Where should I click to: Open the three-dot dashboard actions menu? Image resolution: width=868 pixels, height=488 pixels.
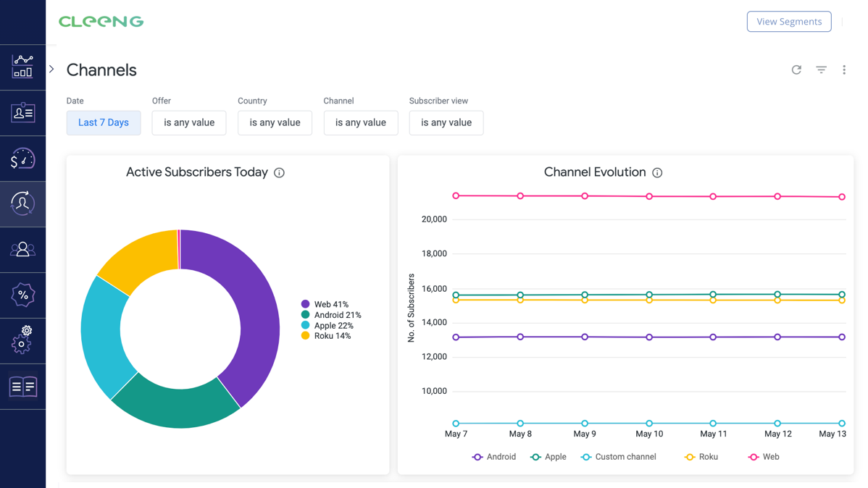pyautogui.click(x=844, y=70)
